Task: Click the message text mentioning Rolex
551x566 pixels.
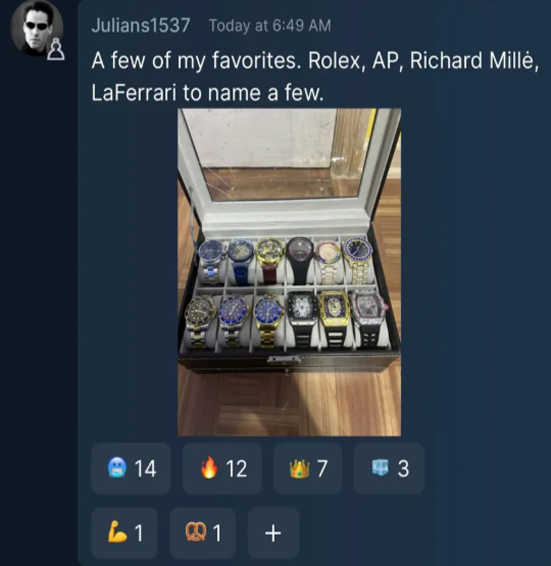Action: [x=315, y=60]
